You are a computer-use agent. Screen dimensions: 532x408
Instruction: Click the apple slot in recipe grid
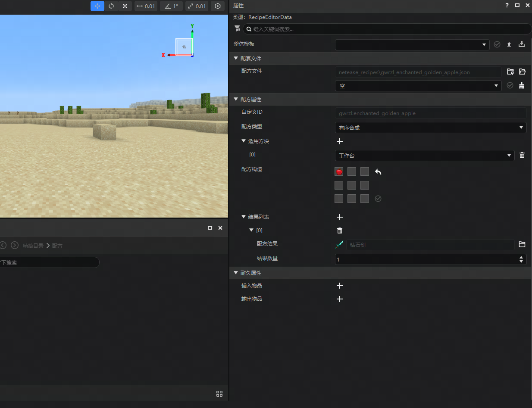pos(339,172)
